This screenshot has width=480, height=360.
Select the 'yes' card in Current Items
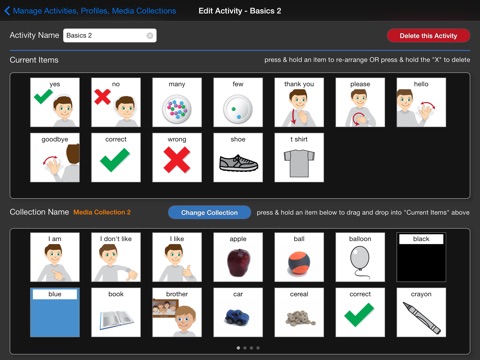(x=55, y=102)
